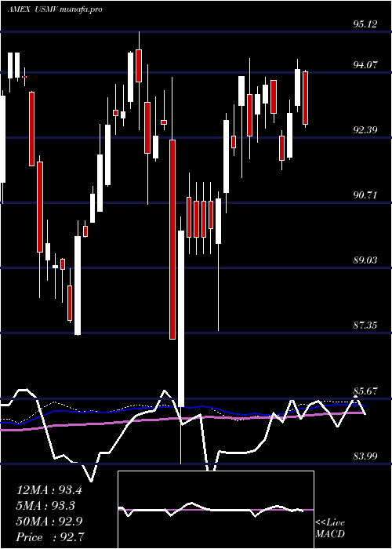
Task: Click the 95.12 price axis label
Action: coord(365,24)
